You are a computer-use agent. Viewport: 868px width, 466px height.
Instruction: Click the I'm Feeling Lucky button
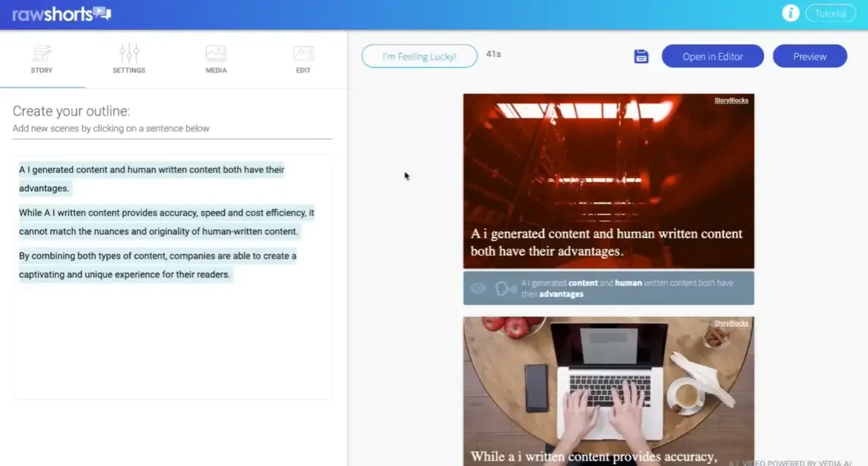(x=419, y=57)
